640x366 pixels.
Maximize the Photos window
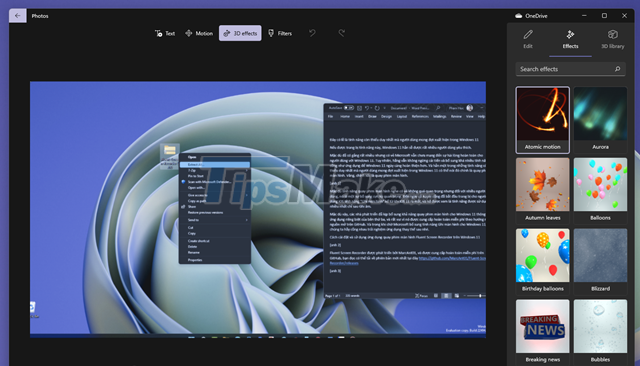[604, 16]
